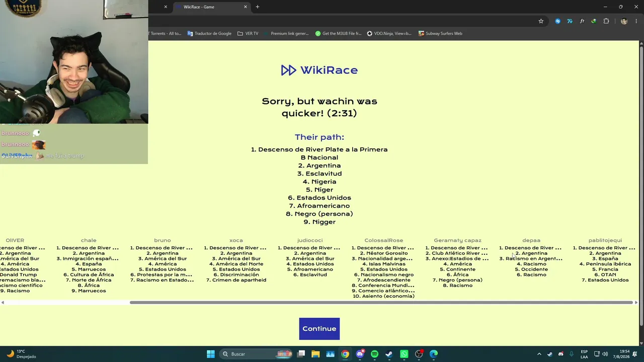Open the Shazam browser extension
644x362 pixels.
pyautogui.click(x=557, y=21)
